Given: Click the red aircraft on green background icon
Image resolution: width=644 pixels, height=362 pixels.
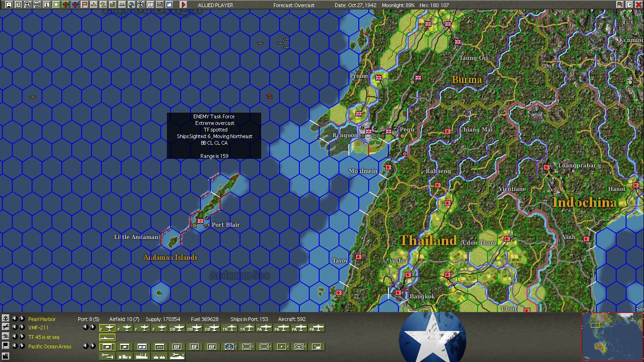Looking at the screenshot, I should click(66, 4).
